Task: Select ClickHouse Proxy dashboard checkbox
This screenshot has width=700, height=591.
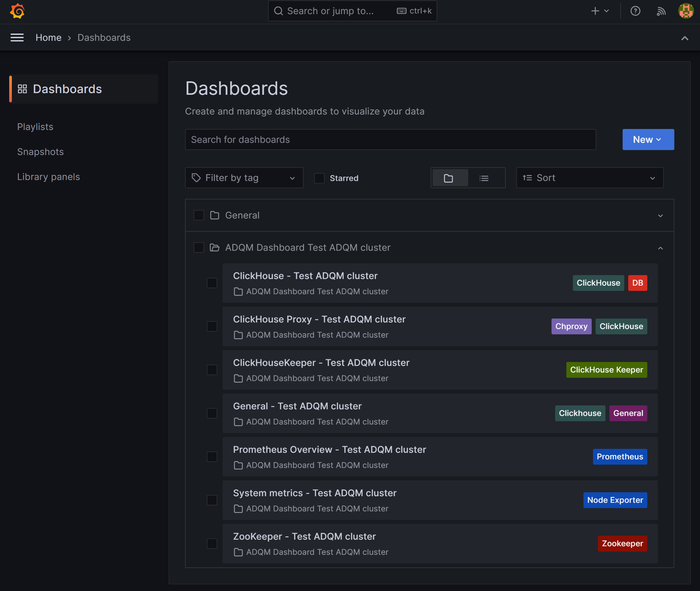Action: (212, 326)
